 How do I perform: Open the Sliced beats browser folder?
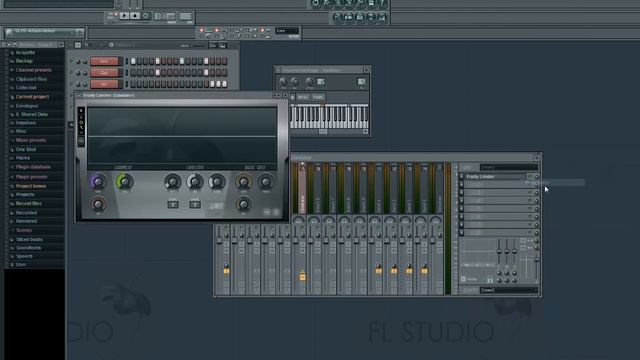(29, 239)
